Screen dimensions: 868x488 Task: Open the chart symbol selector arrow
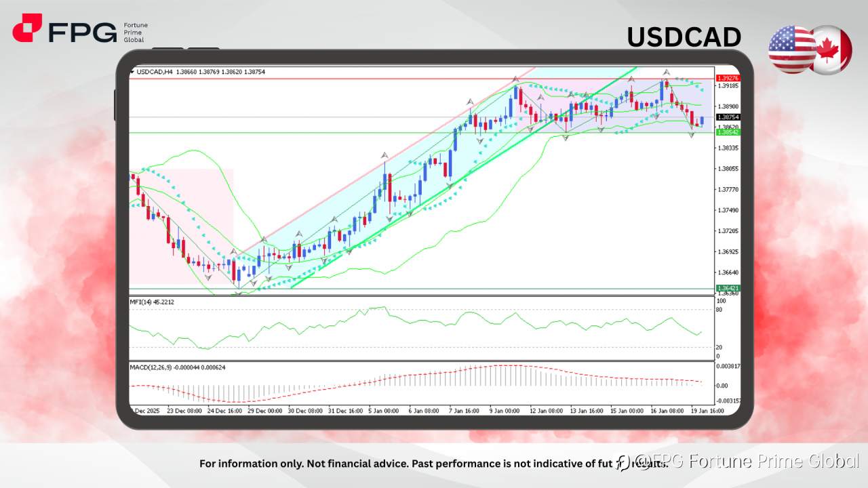pos(132,71)
